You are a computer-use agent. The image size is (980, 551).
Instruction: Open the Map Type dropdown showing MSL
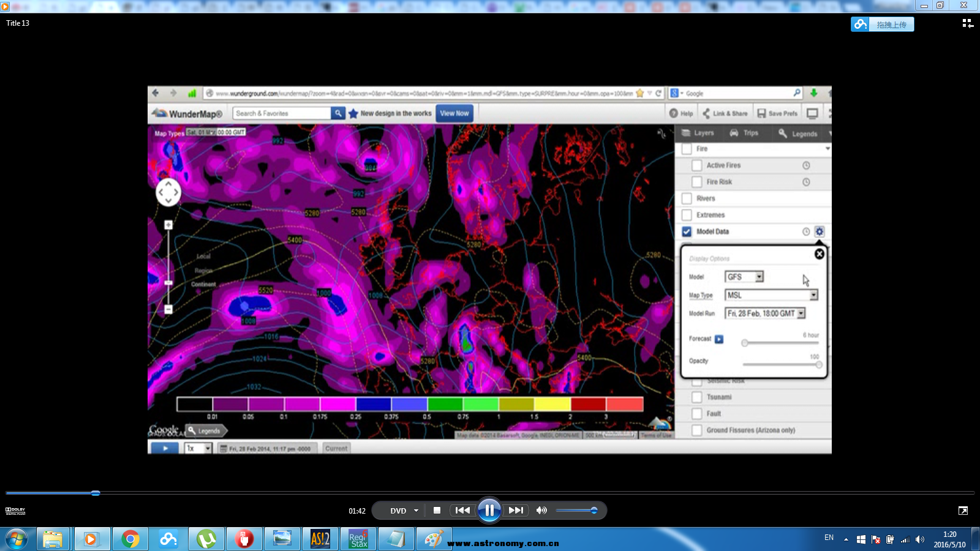772,295
